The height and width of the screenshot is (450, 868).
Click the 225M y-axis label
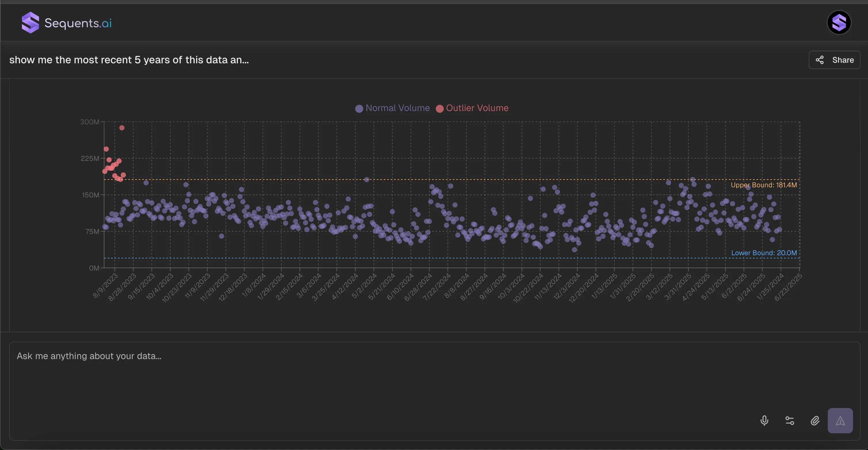(90, 159)
